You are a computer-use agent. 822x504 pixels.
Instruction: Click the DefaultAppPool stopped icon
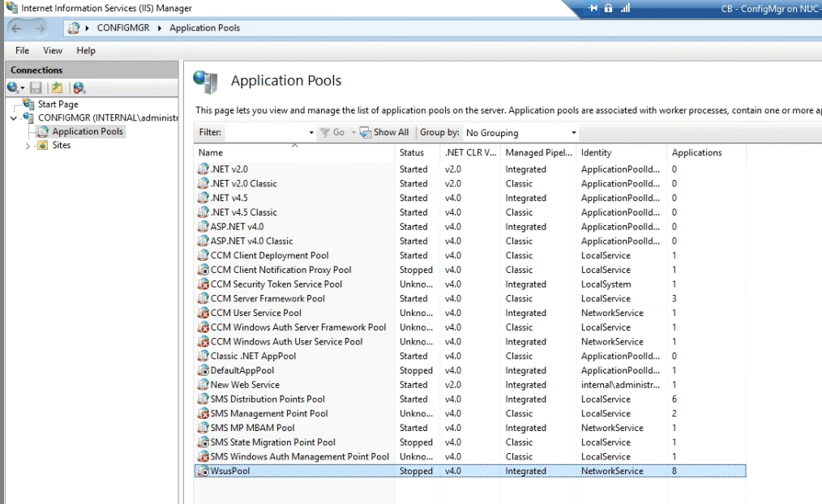(x=203, y=370)
